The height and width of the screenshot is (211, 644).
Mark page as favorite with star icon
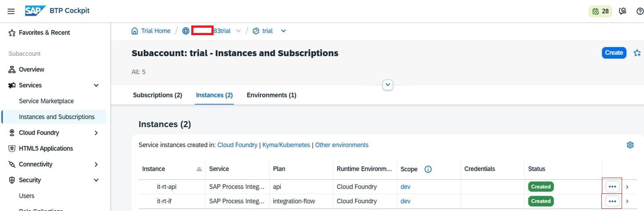(637, 53)
